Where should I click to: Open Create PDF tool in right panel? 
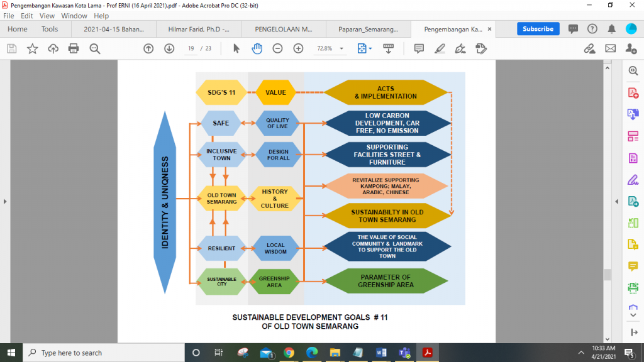pyautogui.click(x=633, y=93)
